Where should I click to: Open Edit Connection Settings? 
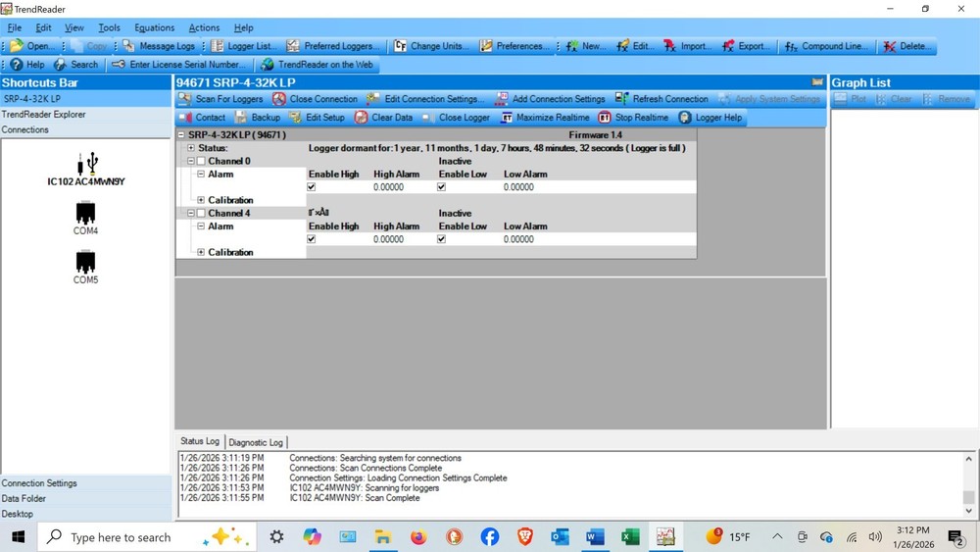click(x=425, y=99)
